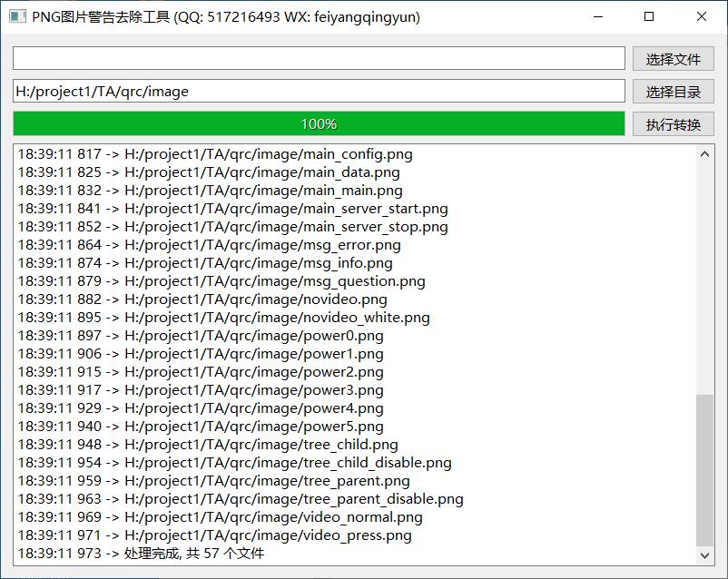Open the 选择目录 directory chooser
The image size is (728, 579).
673,92
